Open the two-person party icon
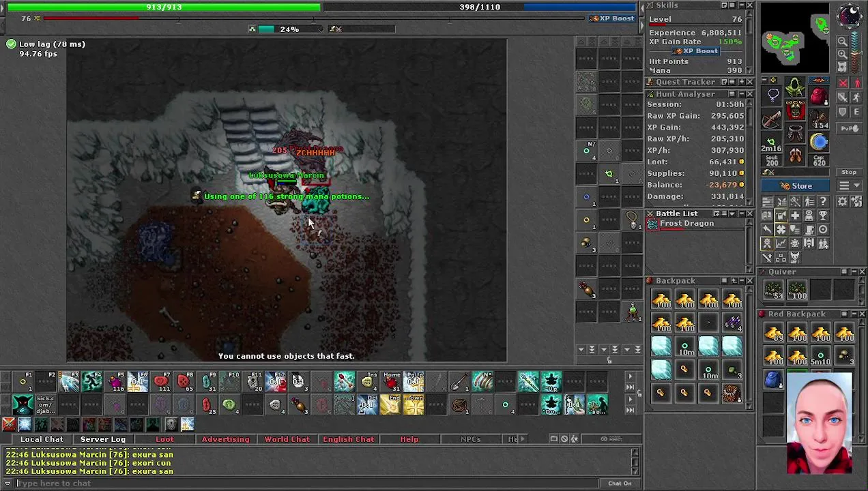 824,243
